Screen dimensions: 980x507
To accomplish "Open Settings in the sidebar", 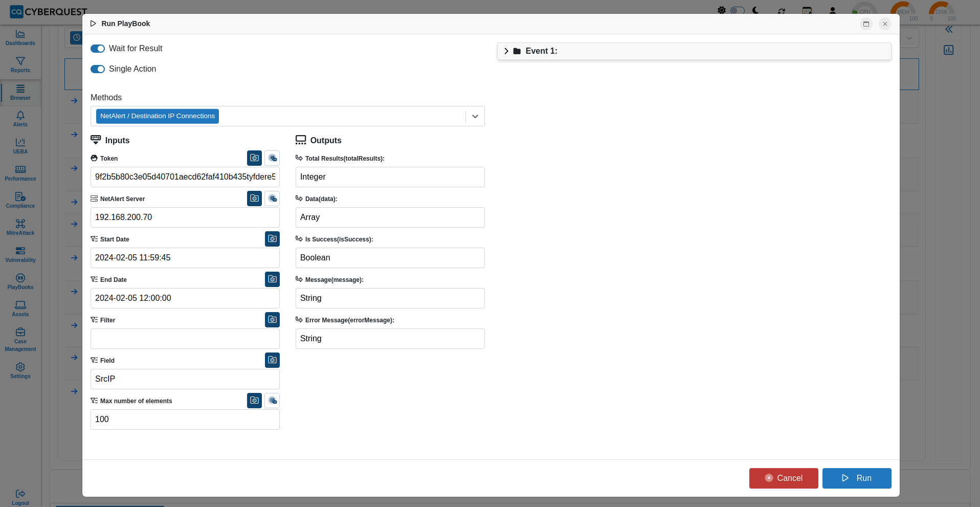I will [x=20, y=371].
